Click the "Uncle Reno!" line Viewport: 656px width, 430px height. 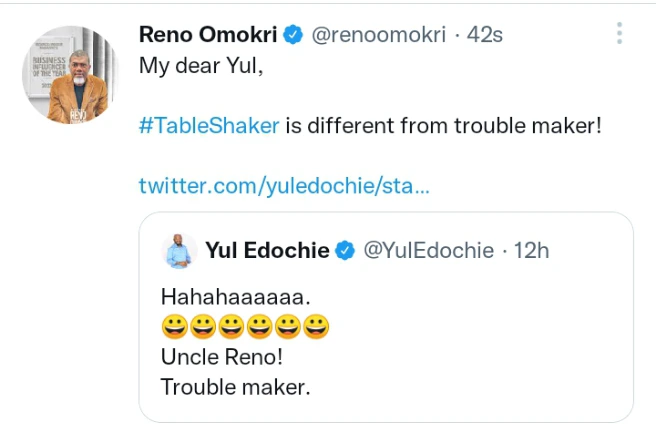tap(222, 357)
